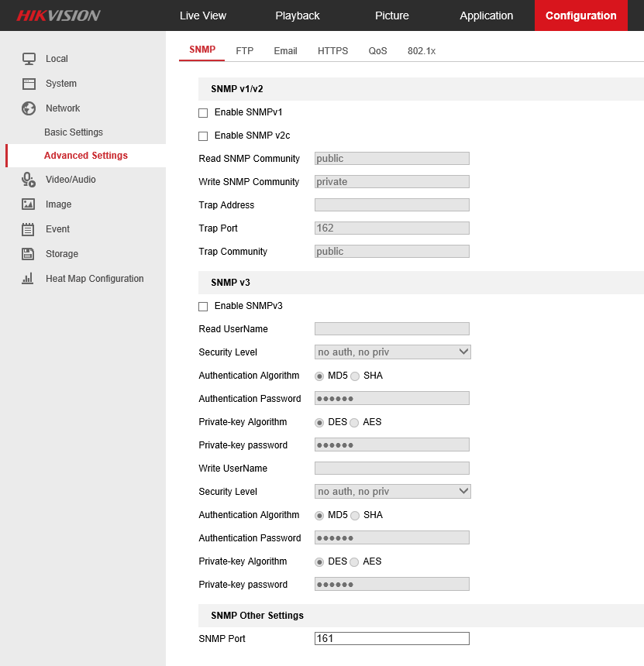Click the Video/Audio microphone icon
Image resolution: width=644 pixels, height=666 pixels.
(x=29, y=180)
